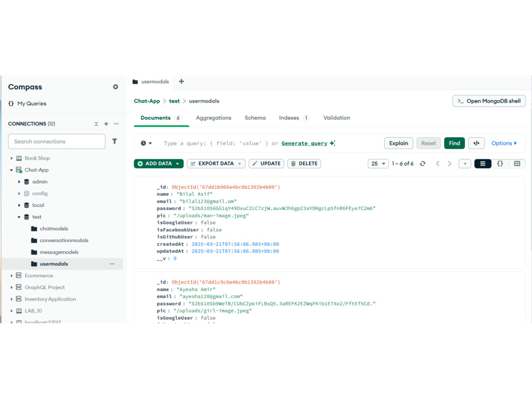532x399 pixels.
Task: Expand the local database
Action: pos(19,205)
